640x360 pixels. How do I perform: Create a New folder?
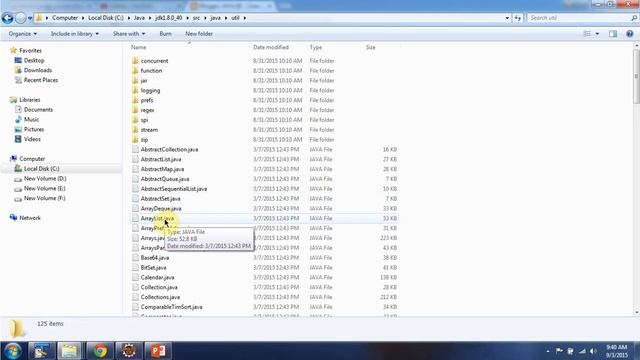tap(199, 34)
